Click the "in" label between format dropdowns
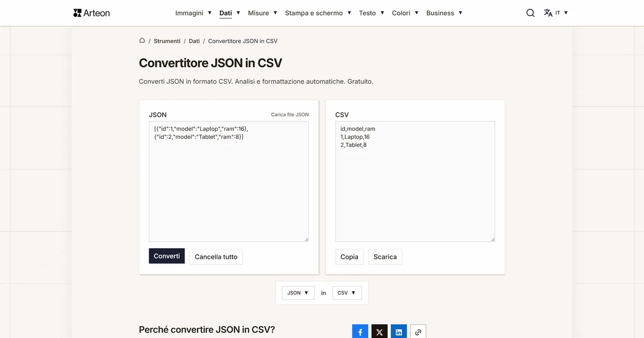The height and width of the screenshot is (338, 644). click(x=324, y=293)
